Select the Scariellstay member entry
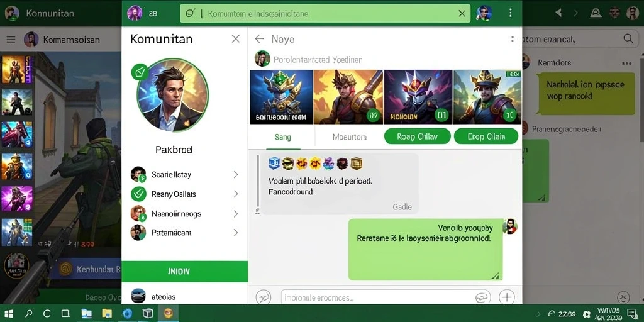Image resolution: width=644 pixels, height=322 pixels. point(184,175)
